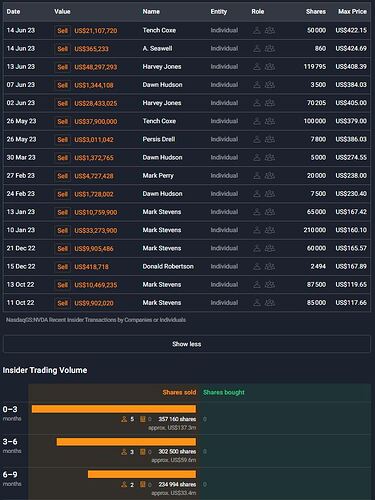Click orange shares-sold bar for 0–3 months
The image size is (375, 500).
click(x=114, y=409)
